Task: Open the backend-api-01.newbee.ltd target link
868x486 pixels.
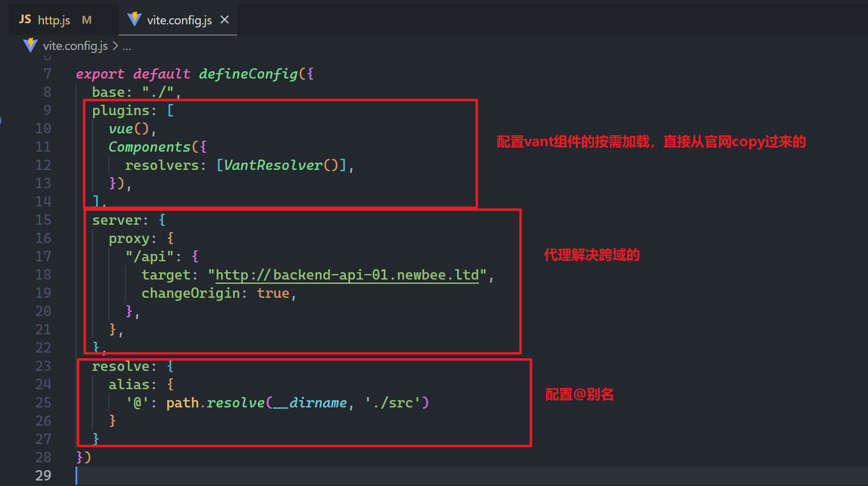Action: tap(348, 275)
